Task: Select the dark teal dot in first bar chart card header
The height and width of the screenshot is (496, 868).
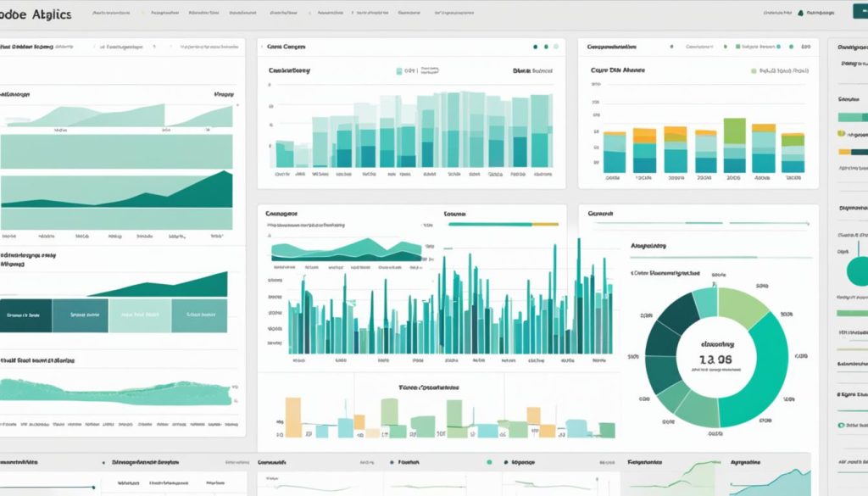Action: tap(536, 47)
